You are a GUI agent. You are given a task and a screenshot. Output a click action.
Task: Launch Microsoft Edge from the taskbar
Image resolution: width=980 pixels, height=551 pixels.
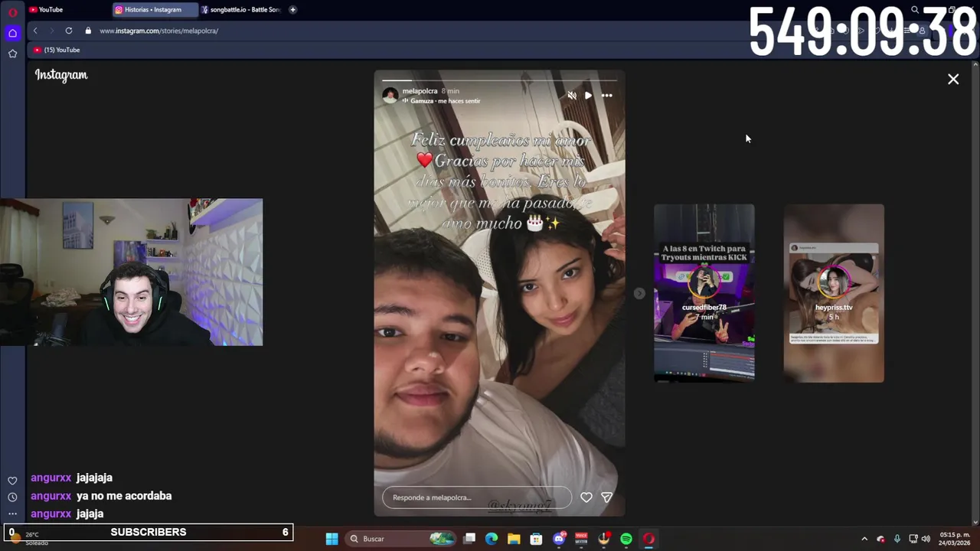pyautogui.click(x=492, y=539)
